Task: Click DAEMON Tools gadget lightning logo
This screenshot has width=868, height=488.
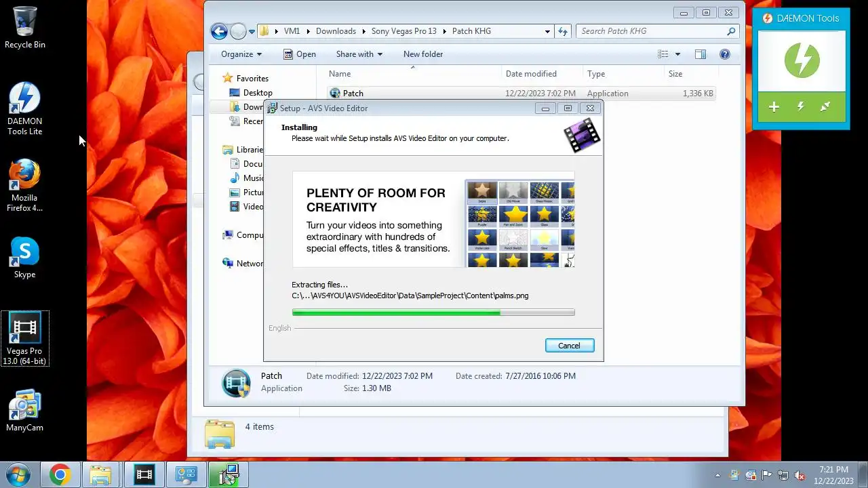Action: click(x=802, y=61)
